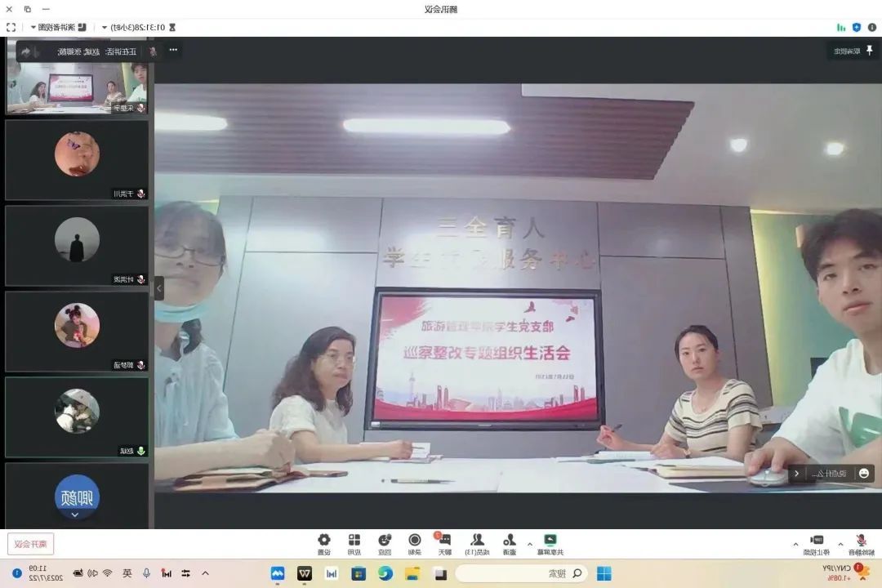Click the Windows taskbar search box
This screenshot has height=588, width=882.
(521, 573)
